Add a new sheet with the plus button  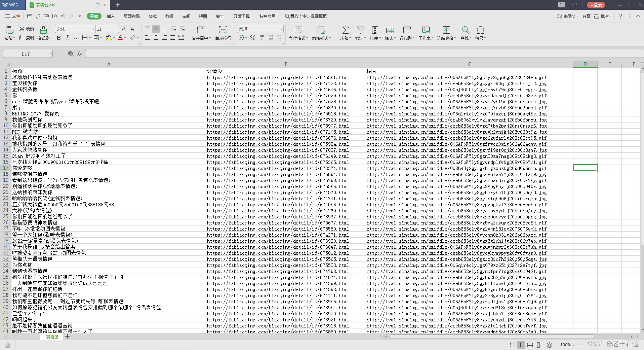pos(68,337)
